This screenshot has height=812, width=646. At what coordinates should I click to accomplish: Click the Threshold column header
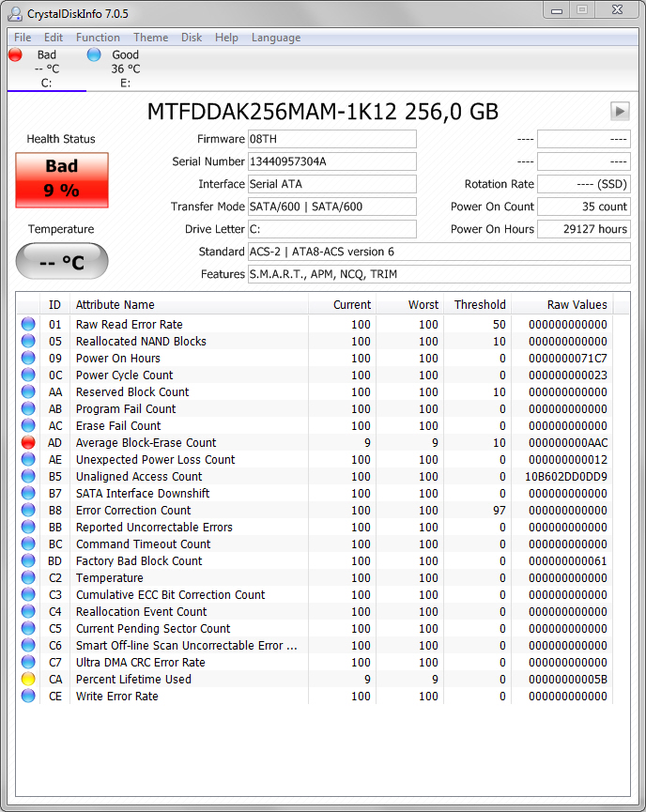tap(477, 304)
